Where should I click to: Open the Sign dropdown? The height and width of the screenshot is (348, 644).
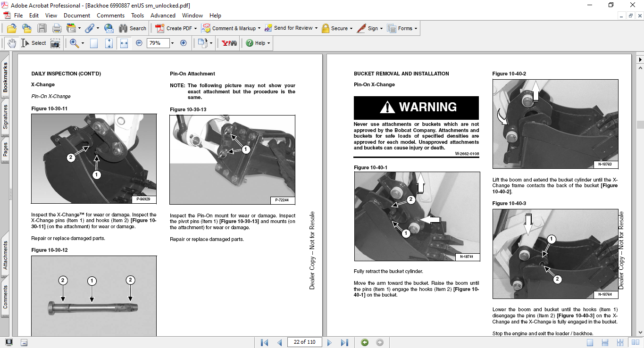(370, 28)
